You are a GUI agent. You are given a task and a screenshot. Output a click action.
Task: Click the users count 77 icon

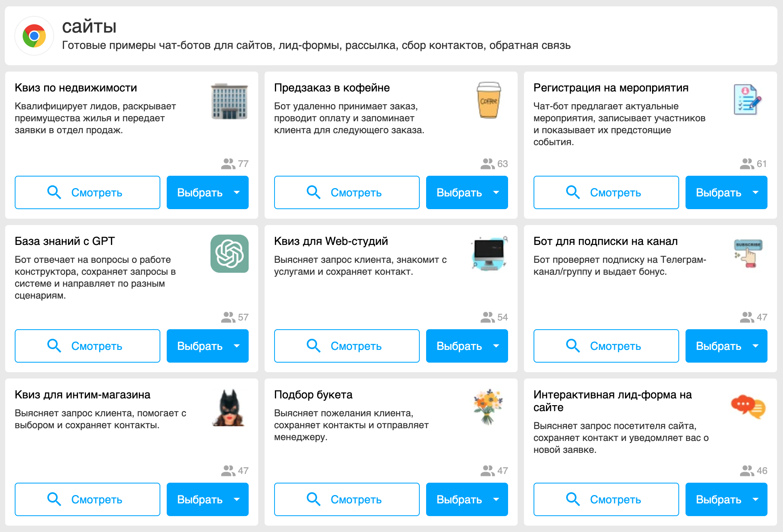pos(228,164)
